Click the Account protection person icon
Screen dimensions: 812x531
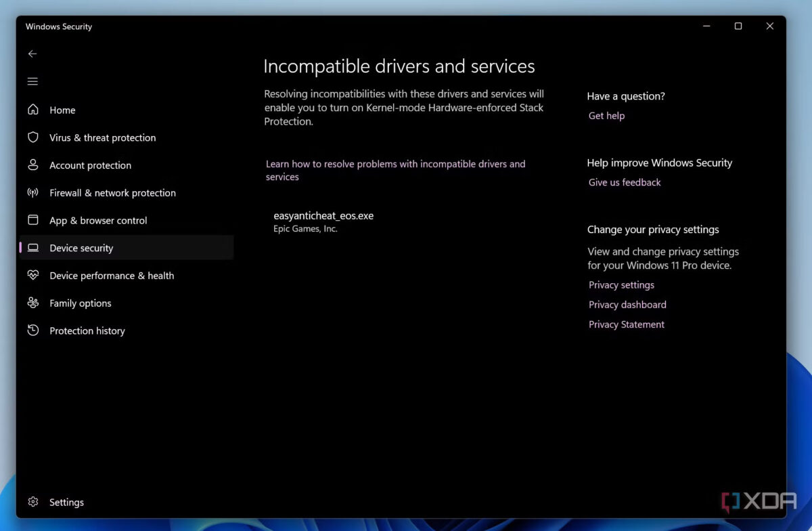tap(32, 165)
